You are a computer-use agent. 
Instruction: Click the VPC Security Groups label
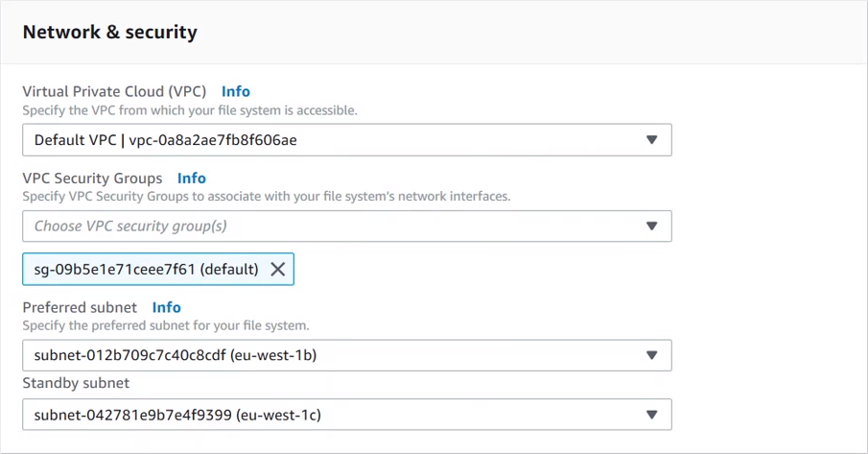click(92, 178)
